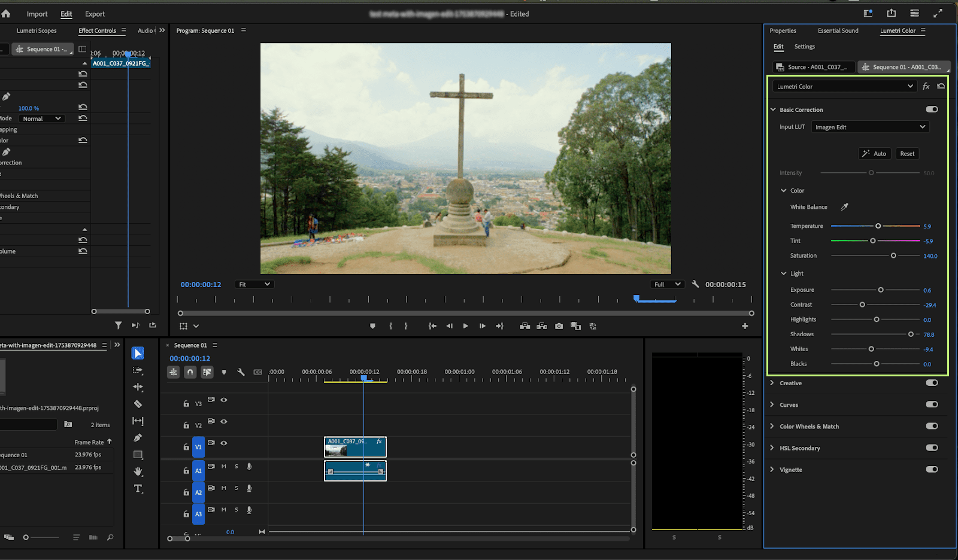Click the Auto correction button
Image resolution: width=958 pixels, height=560 pixels.
pyautogui.click(x=874, y=154)
